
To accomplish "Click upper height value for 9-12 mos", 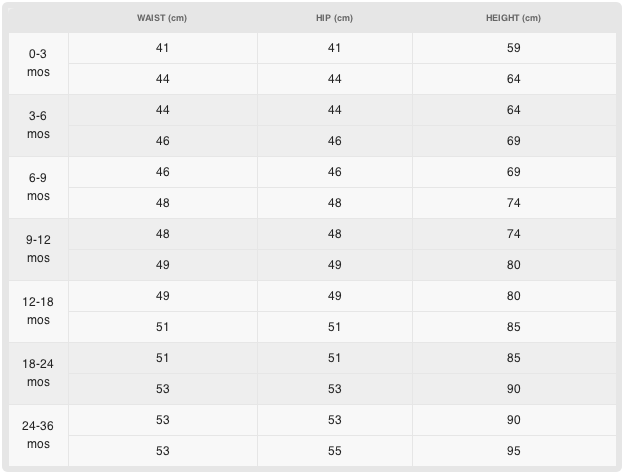I will pos(513,234).
